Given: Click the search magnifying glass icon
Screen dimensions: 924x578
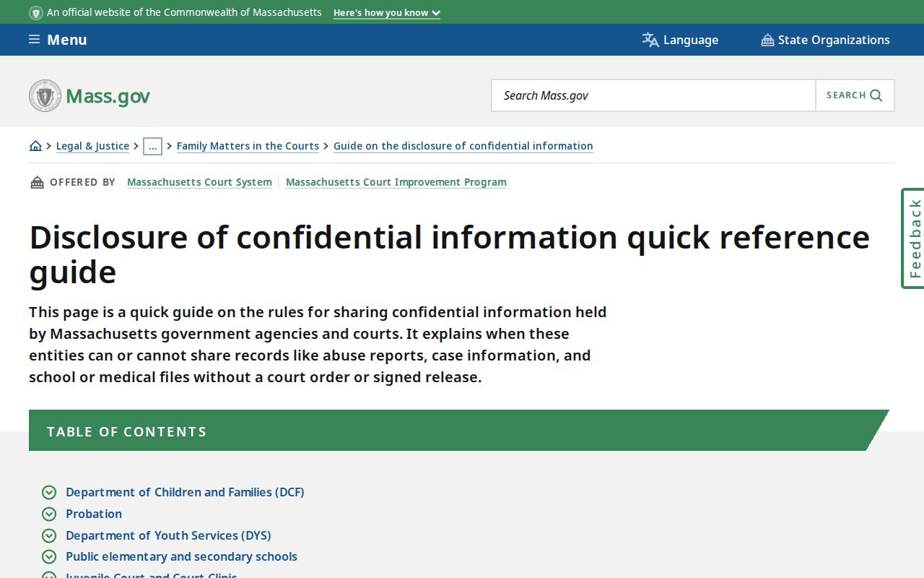Looking at the screenshot, I should (876, 95).
